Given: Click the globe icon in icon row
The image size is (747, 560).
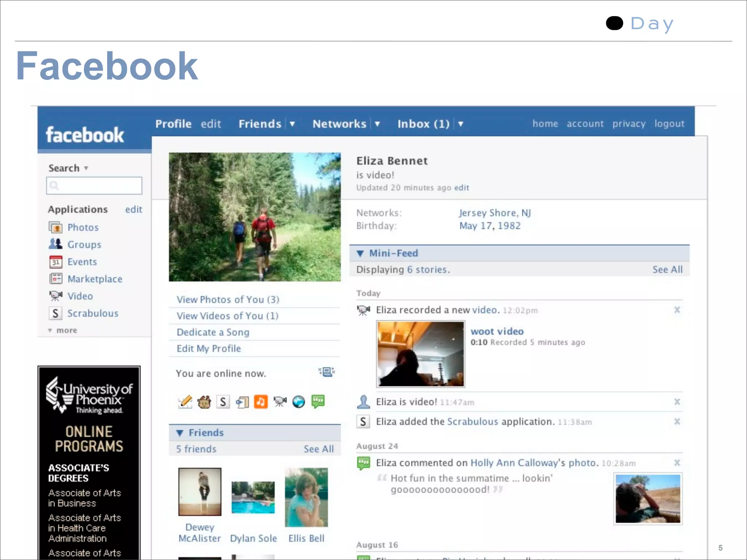Looking at the screenshot, I should click(298, 402).
